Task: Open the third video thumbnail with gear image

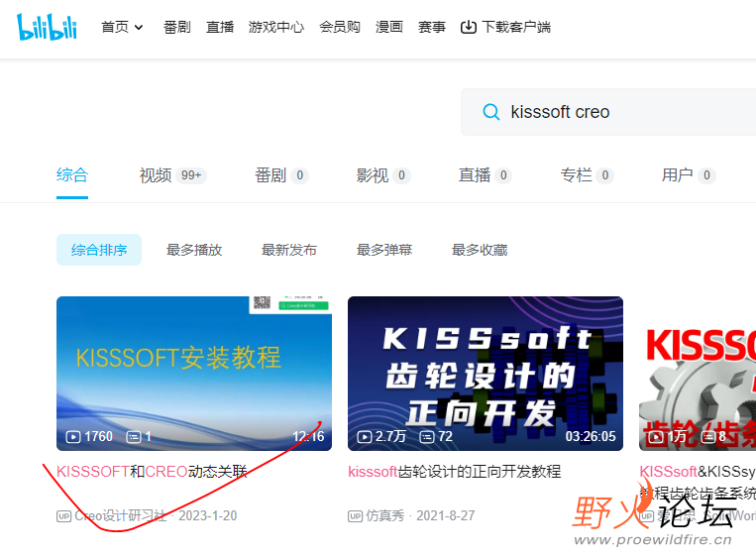Action: (x=698, y=374)
